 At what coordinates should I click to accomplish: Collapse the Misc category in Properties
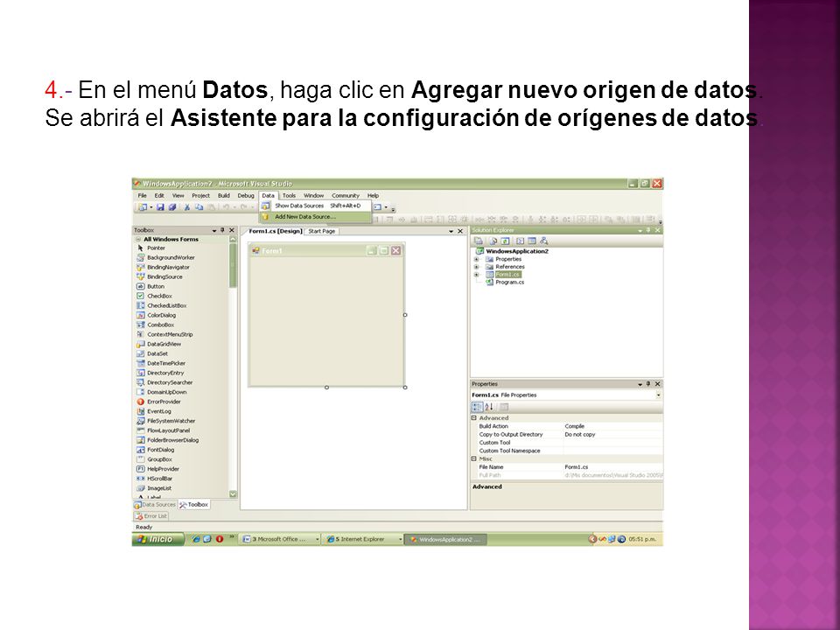(474, 459)
